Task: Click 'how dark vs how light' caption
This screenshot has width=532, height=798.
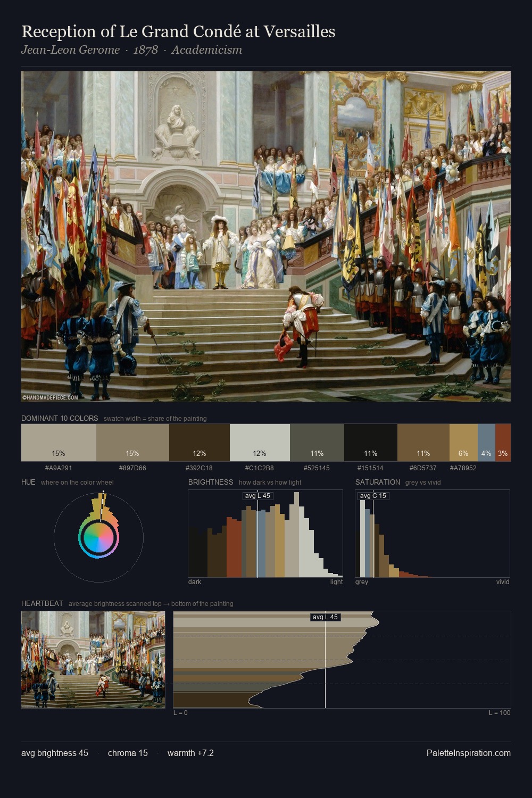Action: tap(270, 483)
